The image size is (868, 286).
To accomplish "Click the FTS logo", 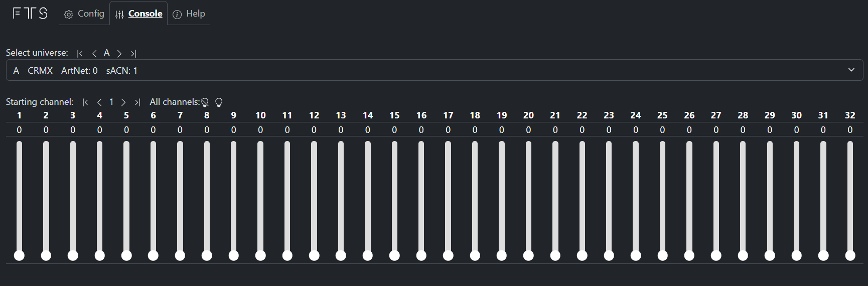I will click(x=30, y=13).
